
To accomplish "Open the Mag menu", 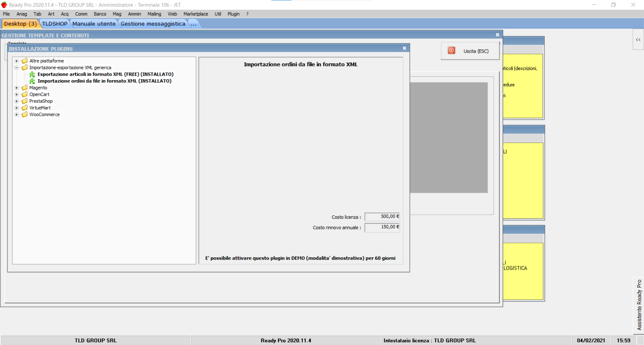I will click(117, 14).
